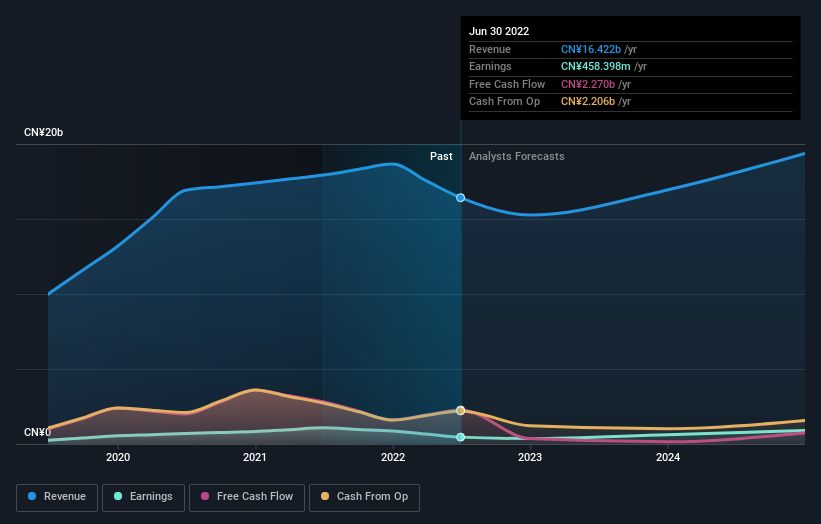The image size is (821, 524).
Task: Click the 2021 x-axis label
Action: 255,457
